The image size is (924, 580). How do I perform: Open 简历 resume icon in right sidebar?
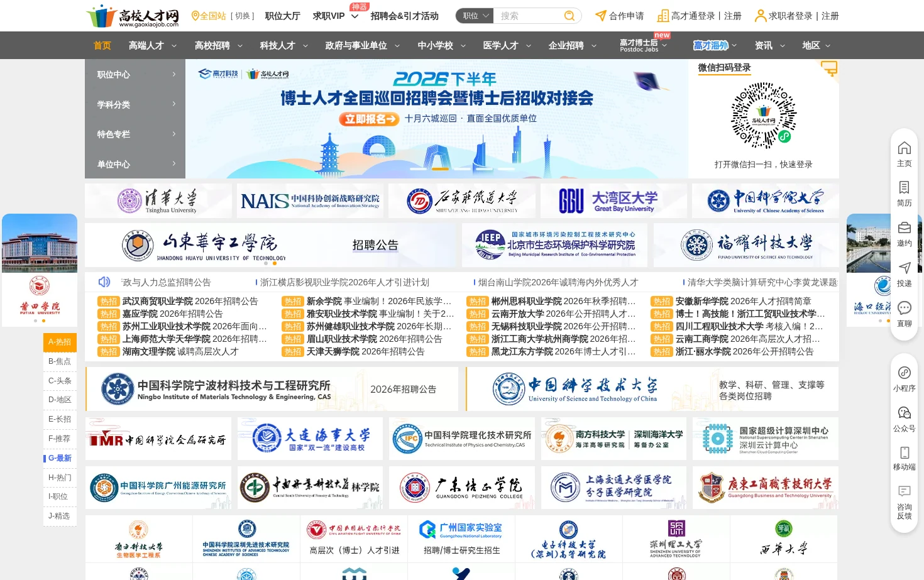pos(905,188)
